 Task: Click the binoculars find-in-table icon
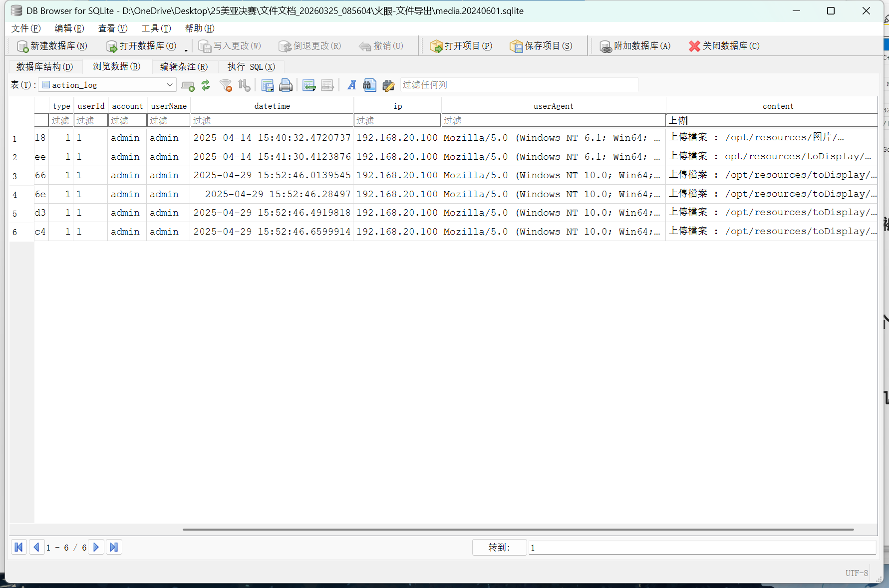(369, 85)
